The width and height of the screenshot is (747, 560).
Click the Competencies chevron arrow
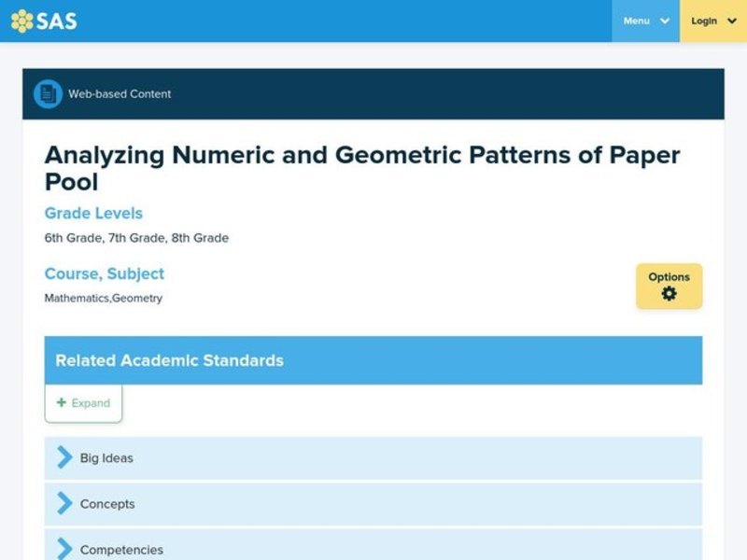(63, 549)
